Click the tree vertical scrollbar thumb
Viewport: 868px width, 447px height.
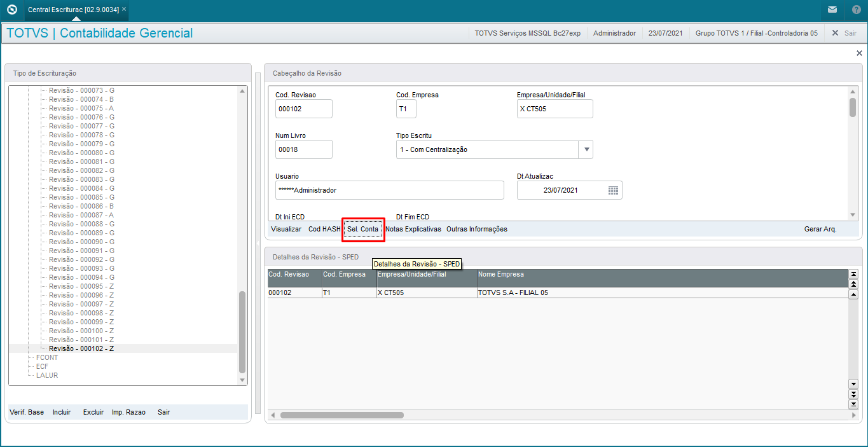coord(242,332)
